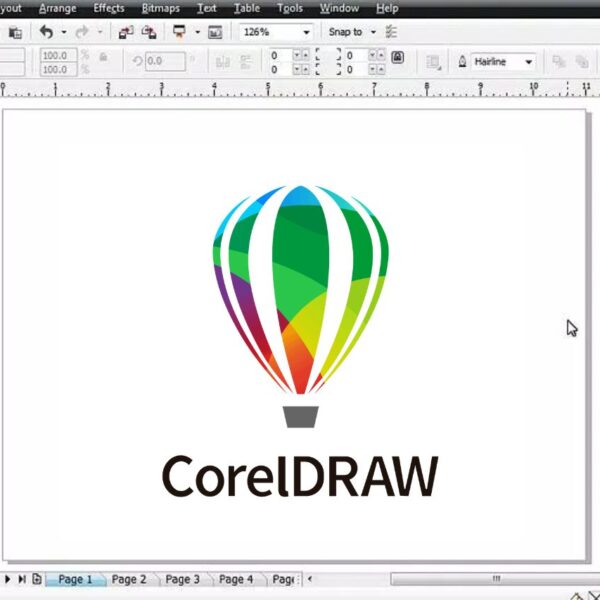Click the Snap to button
The image size is (600, 600).
coord(345,32)
